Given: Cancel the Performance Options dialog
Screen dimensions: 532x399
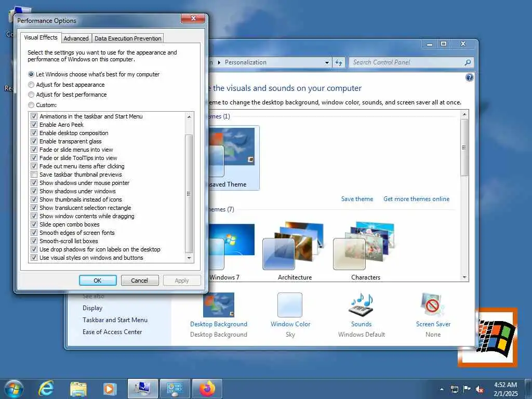Looking at the screenshot, I should 139,281.
